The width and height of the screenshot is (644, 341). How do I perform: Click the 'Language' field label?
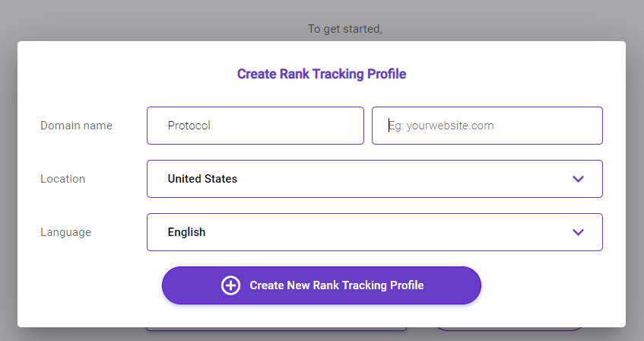[x=65, y=232]
